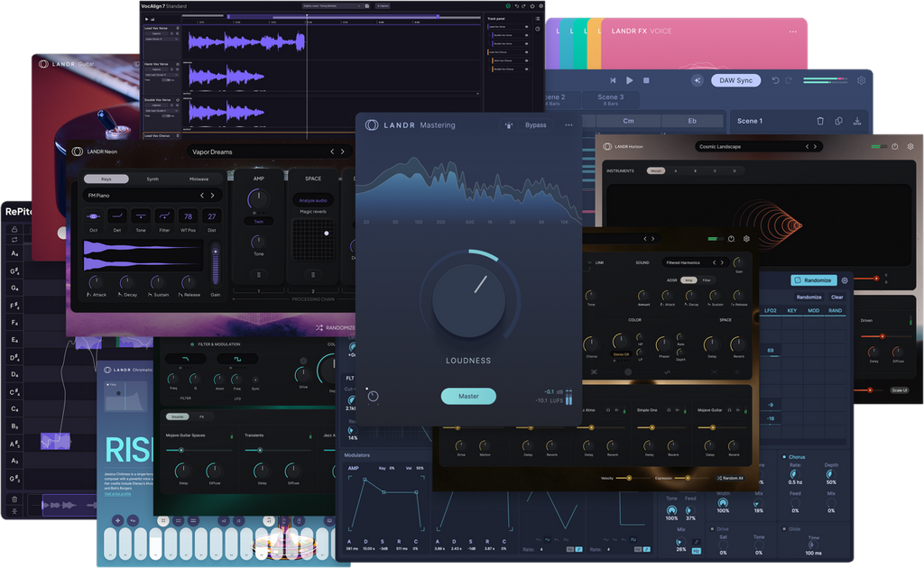Export Scene 1 with the download icon
Viewport: 924px width, 568px height.
pos(857,121)
